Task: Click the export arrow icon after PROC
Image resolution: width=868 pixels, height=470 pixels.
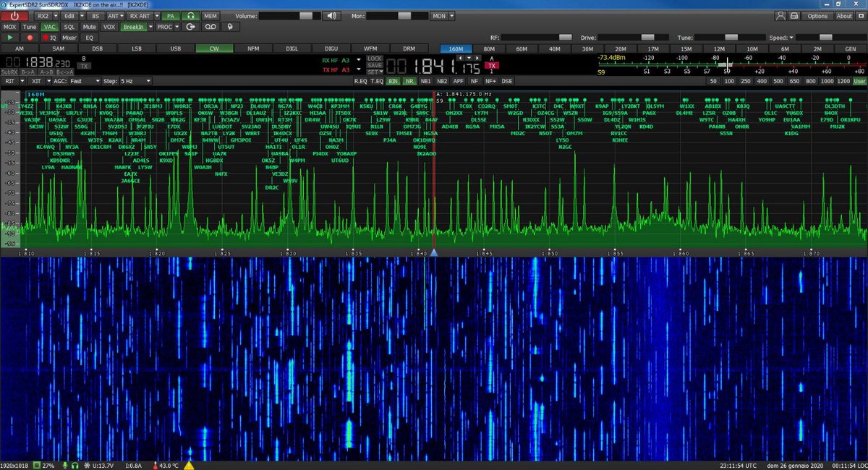Action: pos(191,27)
